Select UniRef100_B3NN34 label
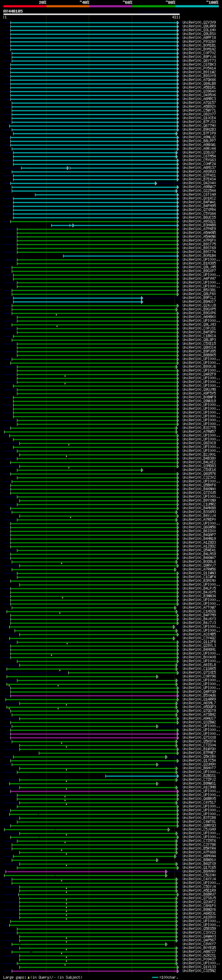The height and width of the screenshot is (980, 222). coord(199,596)
